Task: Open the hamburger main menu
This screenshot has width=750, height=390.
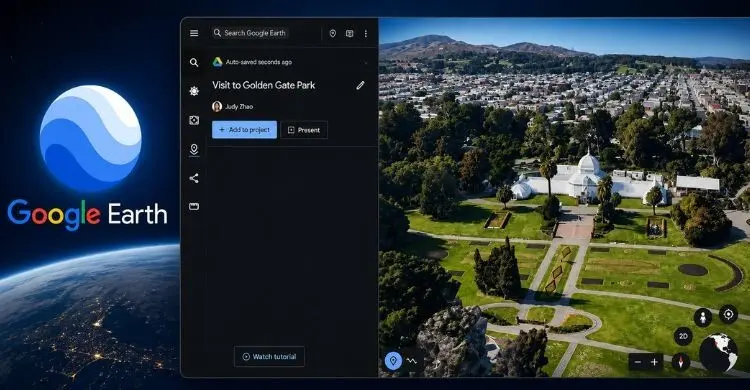Action: 194,33
